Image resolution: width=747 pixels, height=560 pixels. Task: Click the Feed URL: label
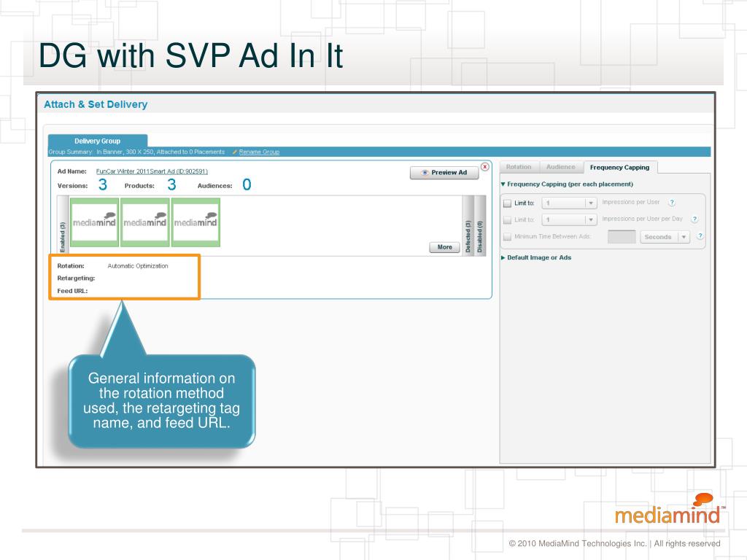72,291
